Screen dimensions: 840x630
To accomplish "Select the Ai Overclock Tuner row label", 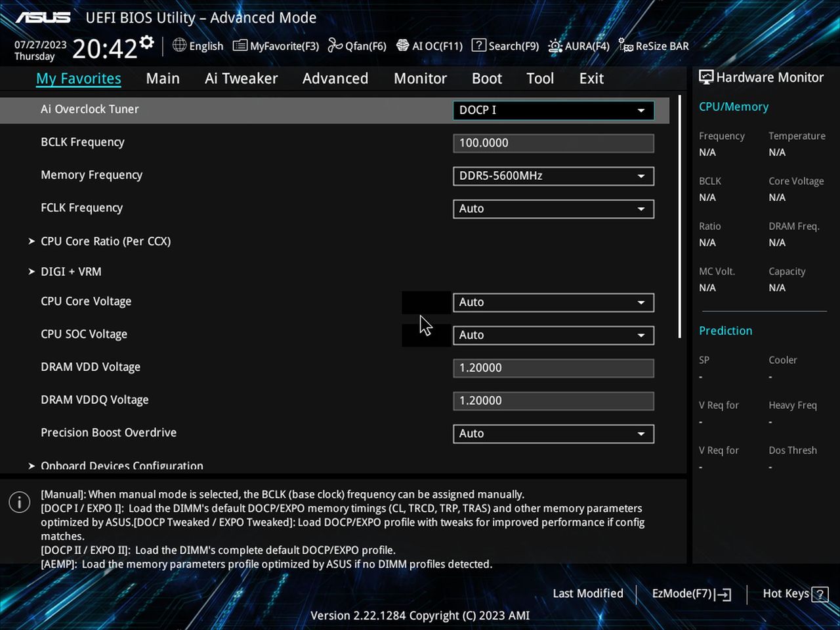I will [x=90, y=109].
